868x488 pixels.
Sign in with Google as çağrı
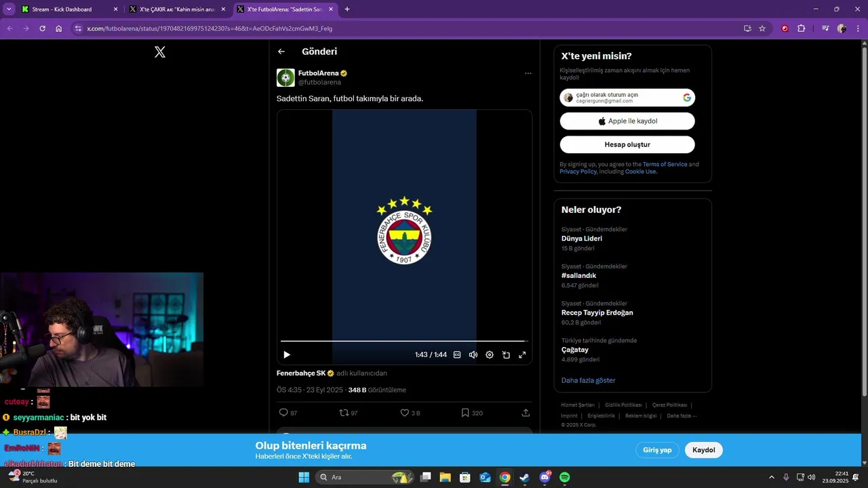[627, 98]
